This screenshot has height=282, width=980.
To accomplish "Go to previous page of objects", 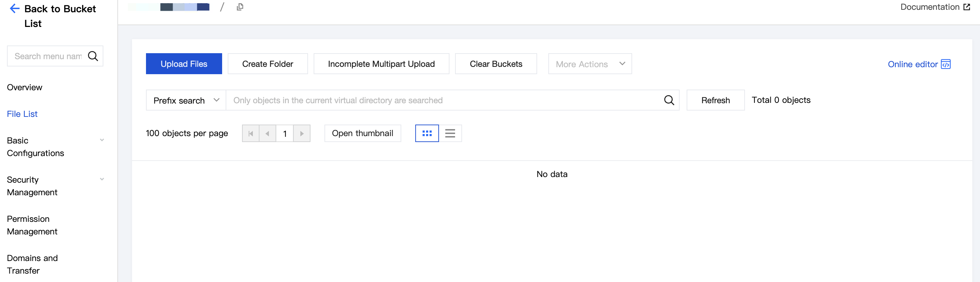I will 268,134.
